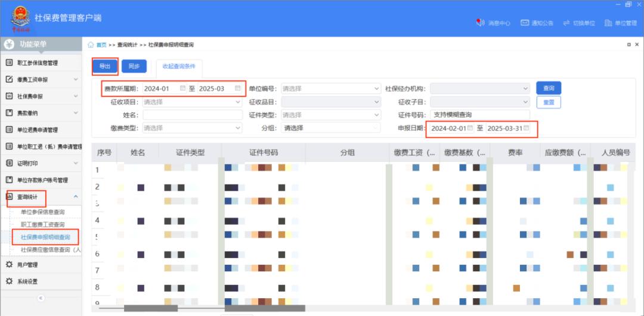Expand the 单位编号 dropdown
Image resolution: width=644 pixels, height=316 pixels.
click(376, 89)
